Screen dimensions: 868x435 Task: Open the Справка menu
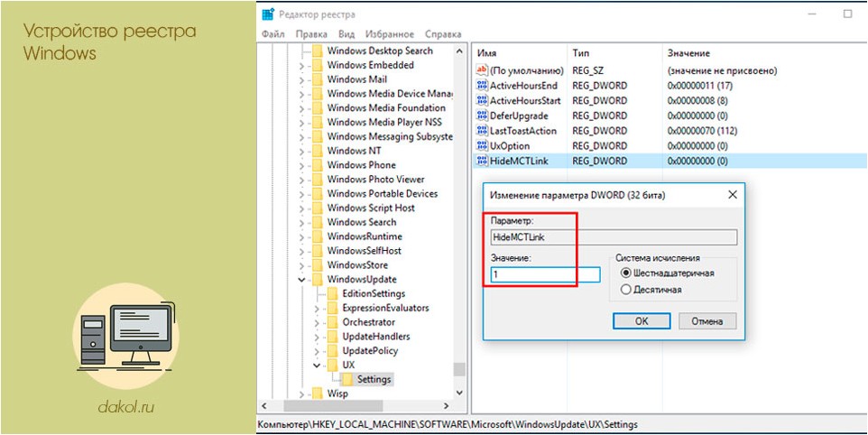(x=443, y=34)
